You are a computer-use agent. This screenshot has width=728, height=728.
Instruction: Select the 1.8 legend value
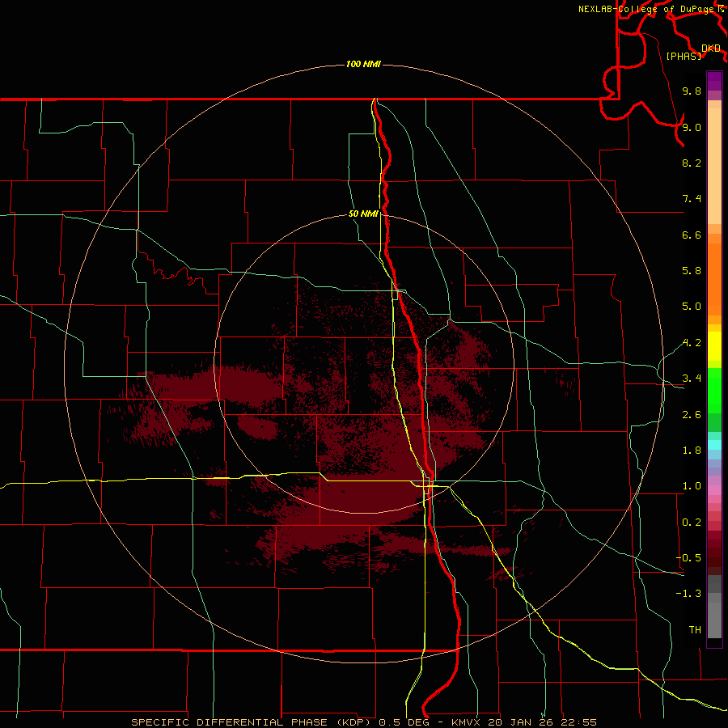(x=692, y=451)
